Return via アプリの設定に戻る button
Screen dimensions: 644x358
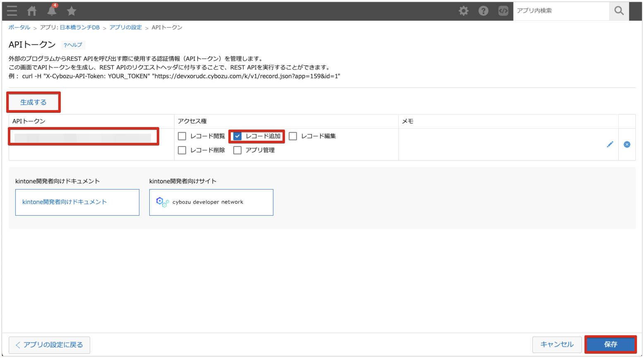(x=49, y=345)
